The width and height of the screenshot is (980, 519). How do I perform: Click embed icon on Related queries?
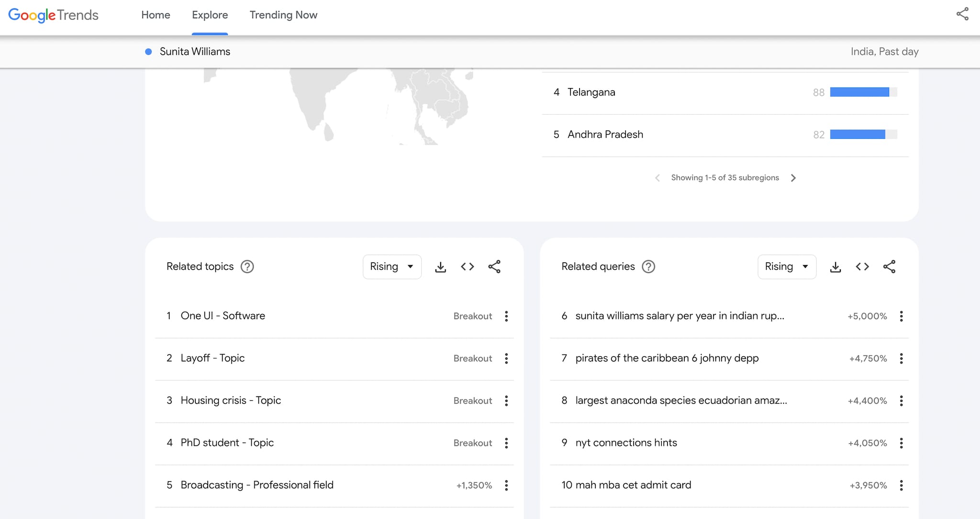tap(862, 267)
